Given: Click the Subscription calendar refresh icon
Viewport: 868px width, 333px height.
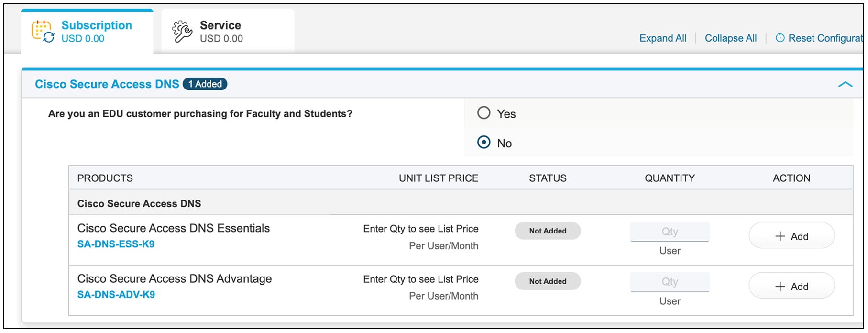Looking at the screenshot, I should [x=43, y=32].
